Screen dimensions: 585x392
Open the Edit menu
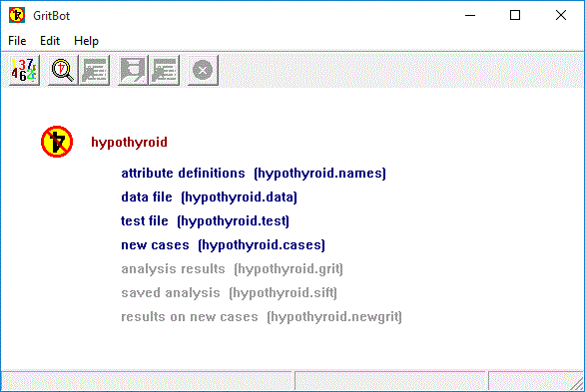[x=50, y=41]
